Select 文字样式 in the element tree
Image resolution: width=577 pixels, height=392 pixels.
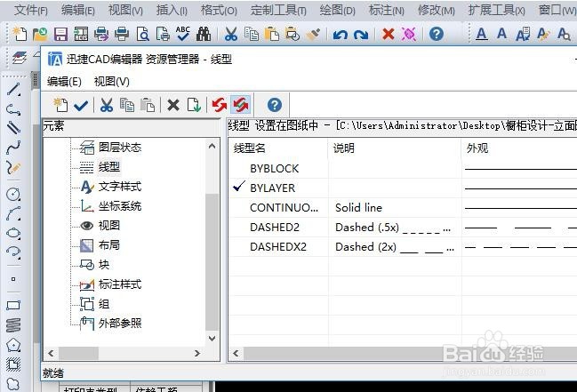120,187
